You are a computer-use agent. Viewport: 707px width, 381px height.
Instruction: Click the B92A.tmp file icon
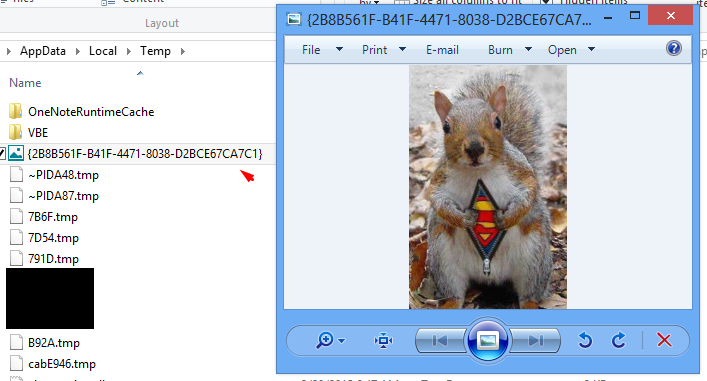coord(16,343)
